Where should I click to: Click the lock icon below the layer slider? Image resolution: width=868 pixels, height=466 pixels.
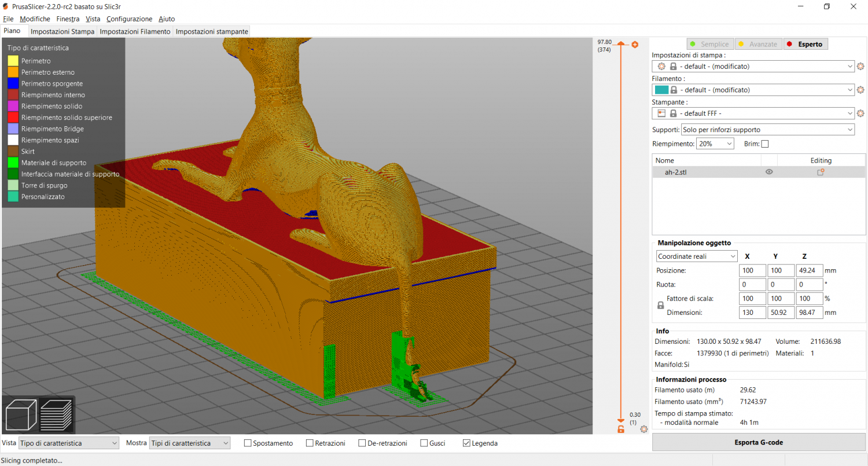coord(621,429)
